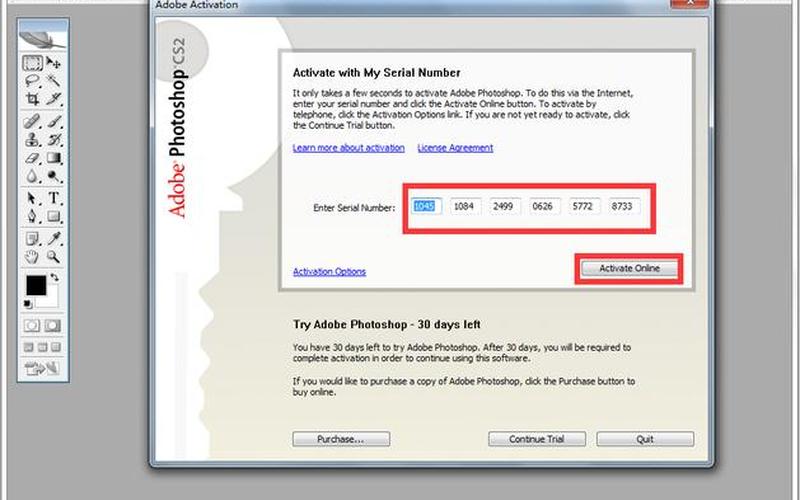Click the 'Enter Serial Number:' label

(x=354, y=208)
